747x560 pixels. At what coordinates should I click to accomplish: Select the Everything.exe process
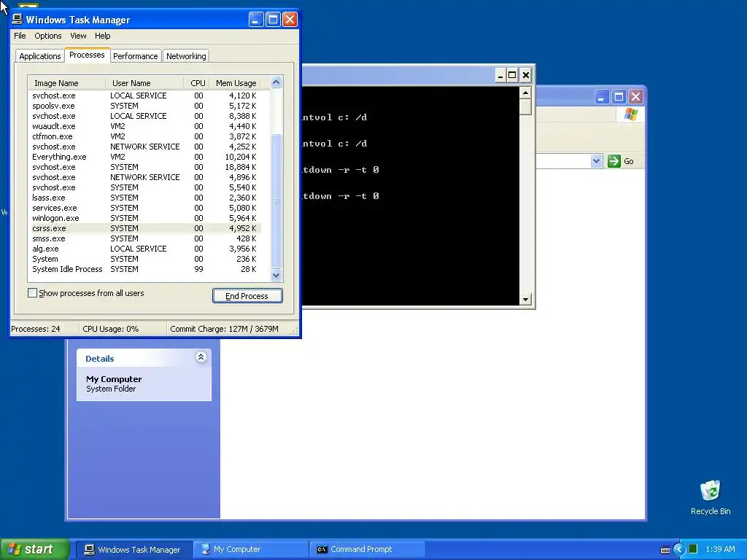click(x=146, y=157)
